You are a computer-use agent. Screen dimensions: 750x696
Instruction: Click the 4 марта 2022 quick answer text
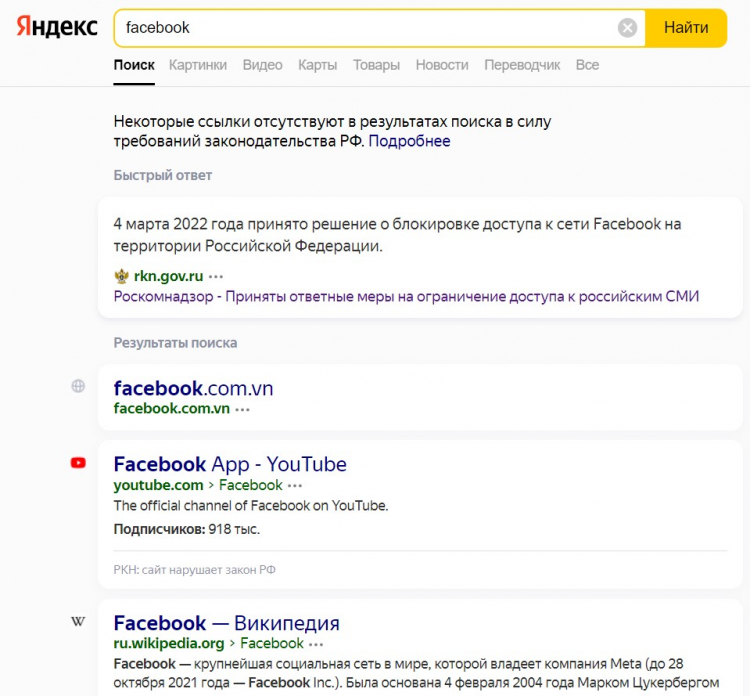[x=397, y=234]
